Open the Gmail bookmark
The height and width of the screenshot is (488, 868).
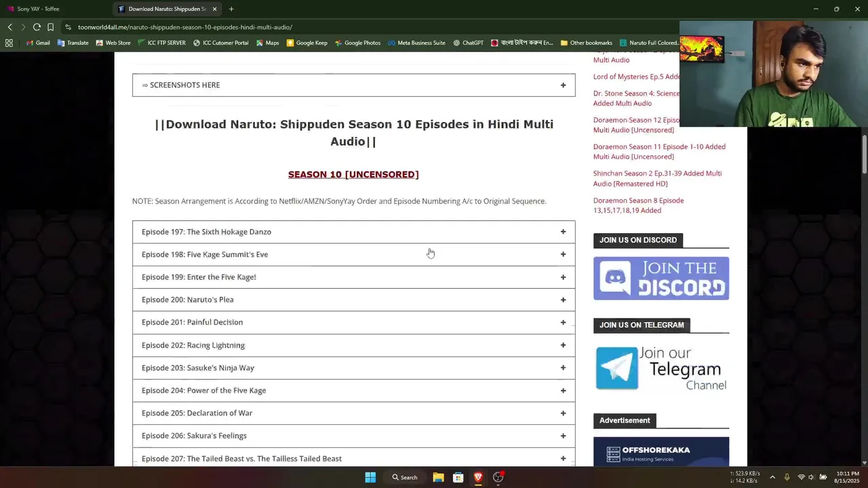click(37, 43)
